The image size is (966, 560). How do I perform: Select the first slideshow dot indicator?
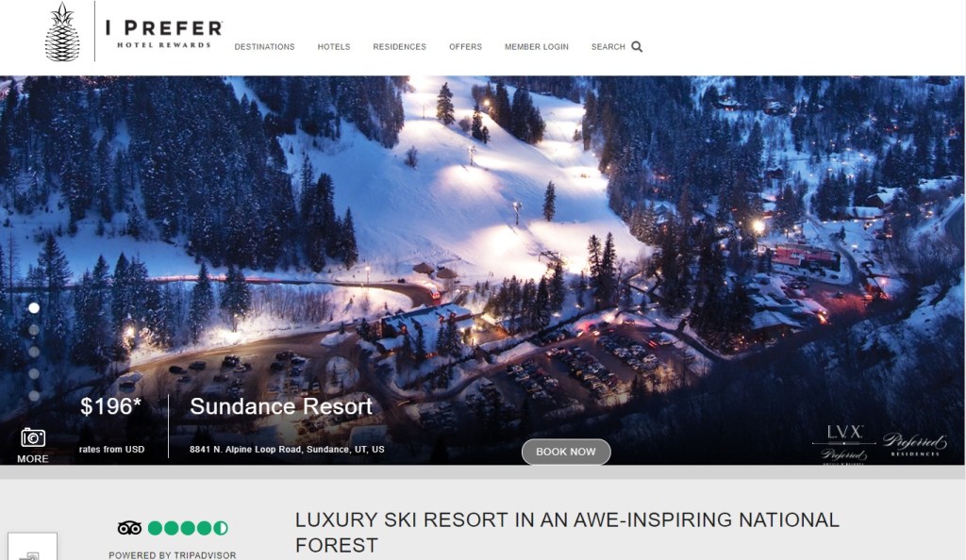(34, 307)
